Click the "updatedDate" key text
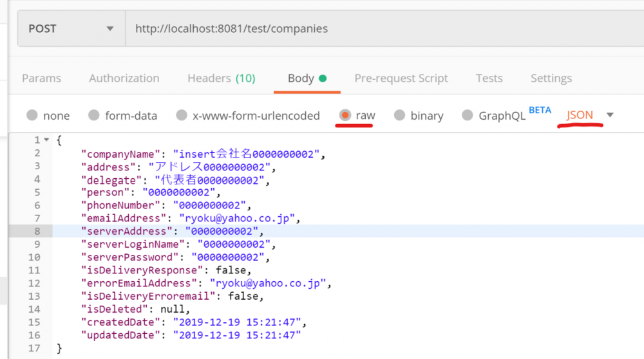 [x=120, y=335]
